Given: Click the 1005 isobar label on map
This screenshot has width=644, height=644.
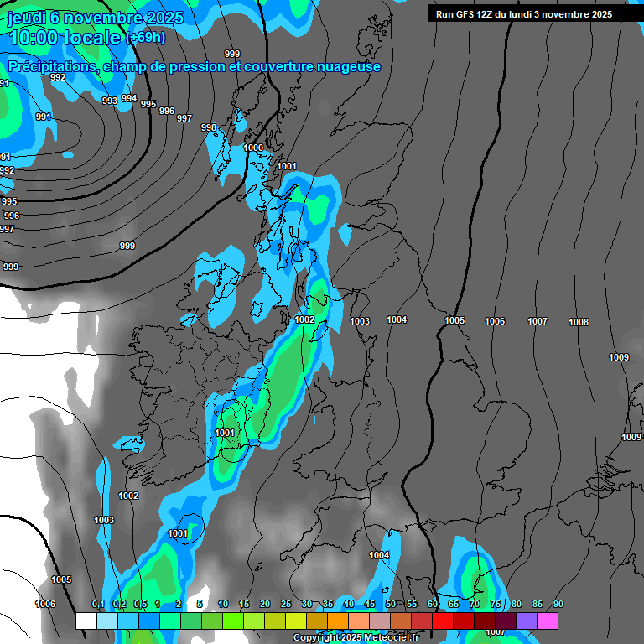Looking at the screenshot, I should click(x=454, y=321).
